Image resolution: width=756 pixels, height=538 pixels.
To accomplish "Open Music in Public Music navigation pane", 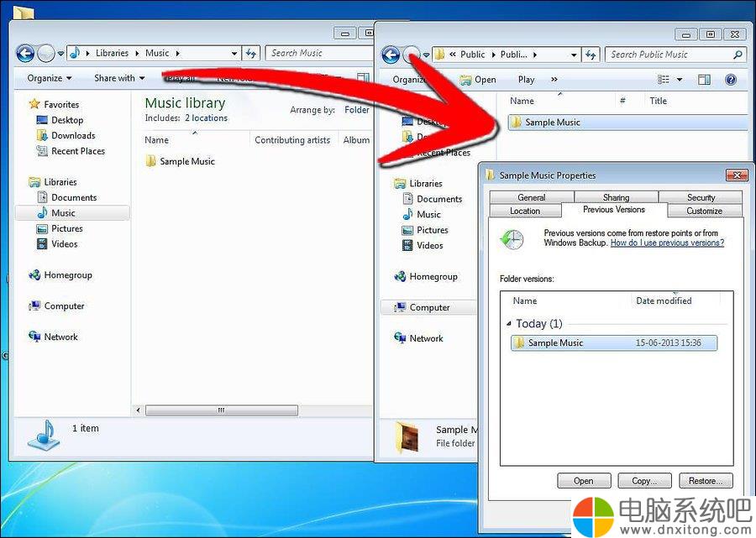I will [x=422, y=214].
